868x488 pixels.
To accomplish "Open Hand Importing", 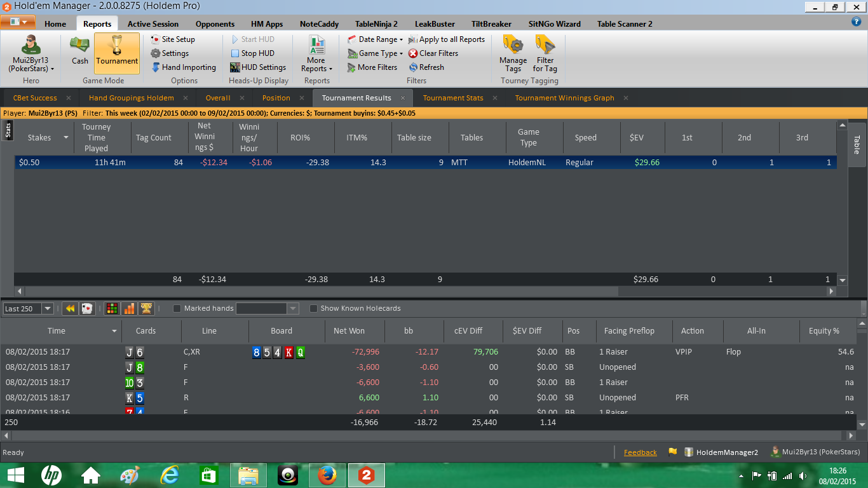I will (x=183, y=67).
